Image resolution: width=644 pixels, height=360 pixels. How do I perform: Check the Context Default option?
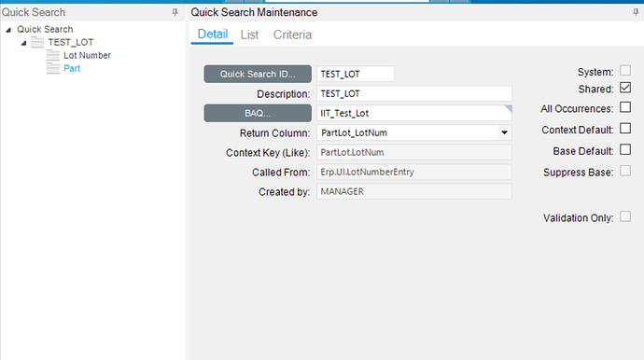point(625,129)
